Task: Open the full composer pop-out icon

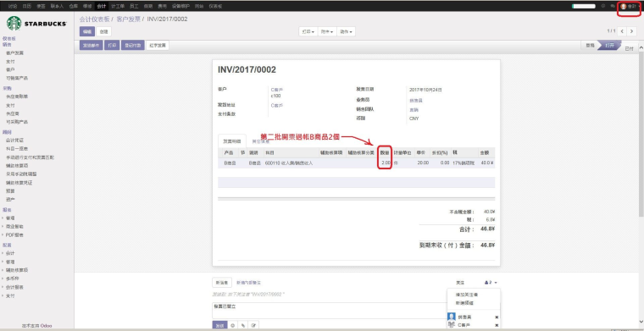Action: [x=253, y=325]
